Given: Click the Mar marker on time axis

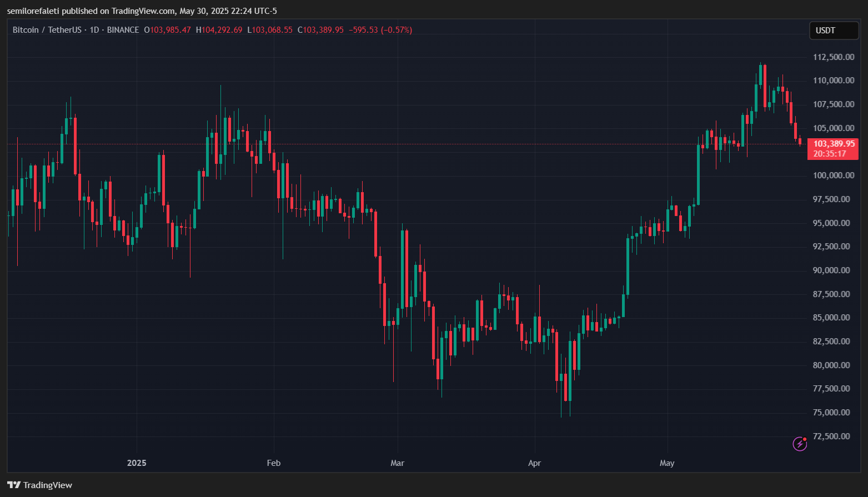Looking at the screenshot, I should (398, 463).
